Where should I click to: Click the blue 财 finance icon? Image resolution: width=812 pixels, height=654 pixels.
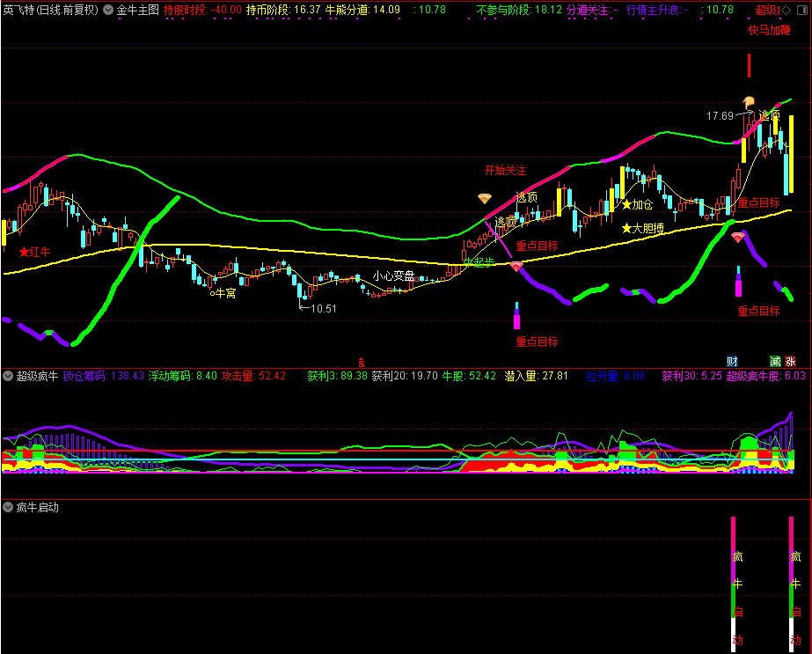tap(732, 361)
